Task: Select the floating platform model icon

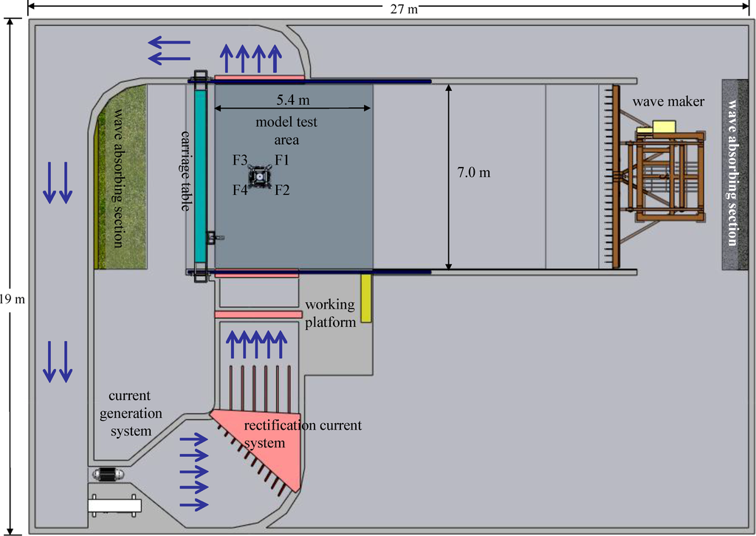Action: (261, 177)
